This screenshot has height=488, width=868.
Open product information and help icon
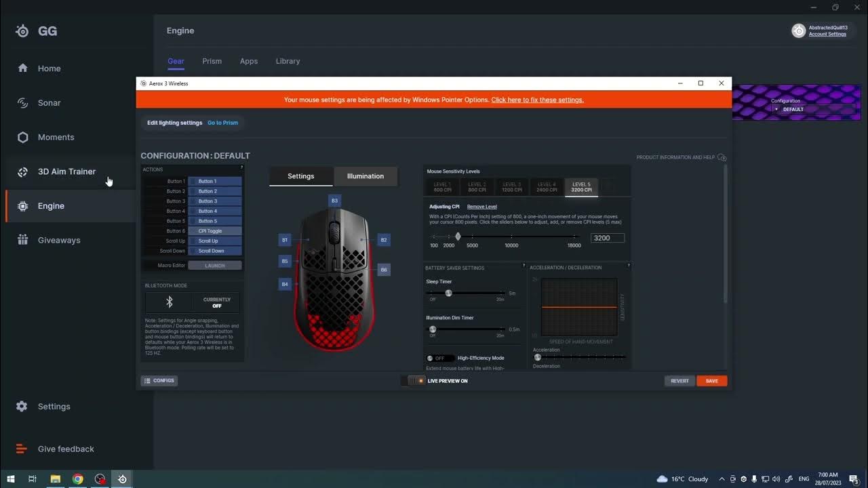pyautogui.click(x=722, y=157)
